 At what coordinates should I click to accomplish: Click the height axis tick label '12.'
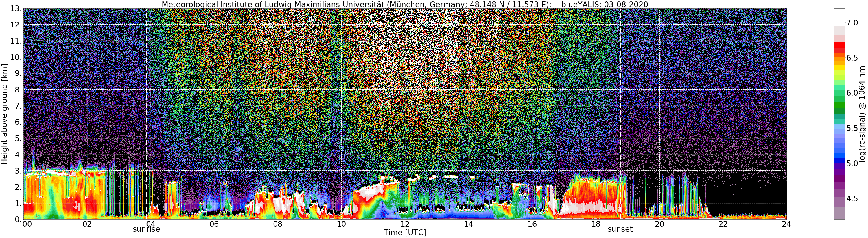(16, 25)
